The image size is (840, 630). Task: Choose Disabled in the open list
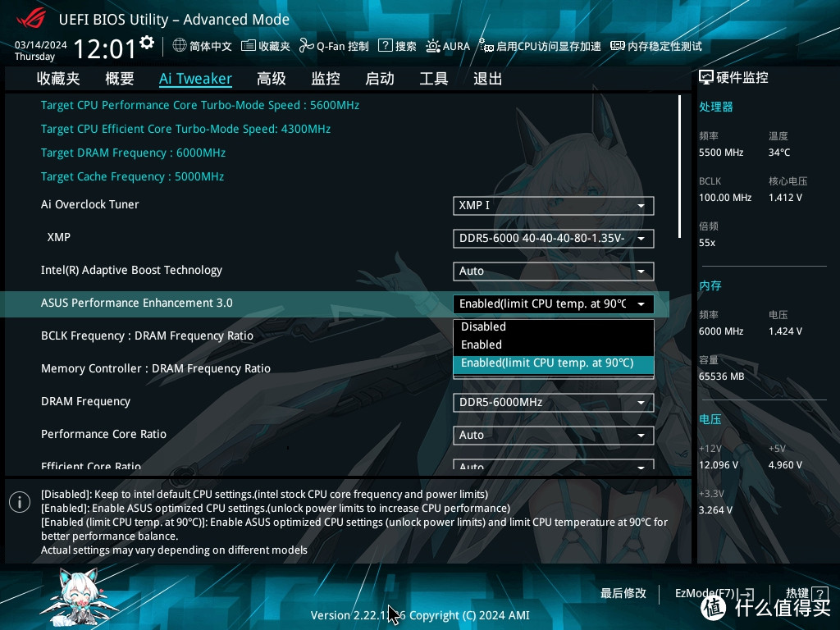click(554, 326)
